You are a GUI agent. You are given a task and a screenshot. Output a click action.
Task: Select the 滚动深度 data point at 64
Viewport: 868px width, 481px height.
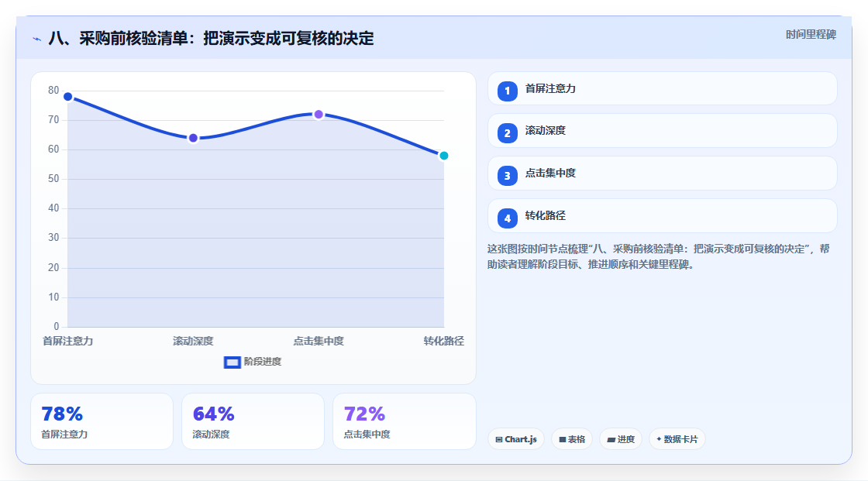pyautogui.click(x=193, y=138)
